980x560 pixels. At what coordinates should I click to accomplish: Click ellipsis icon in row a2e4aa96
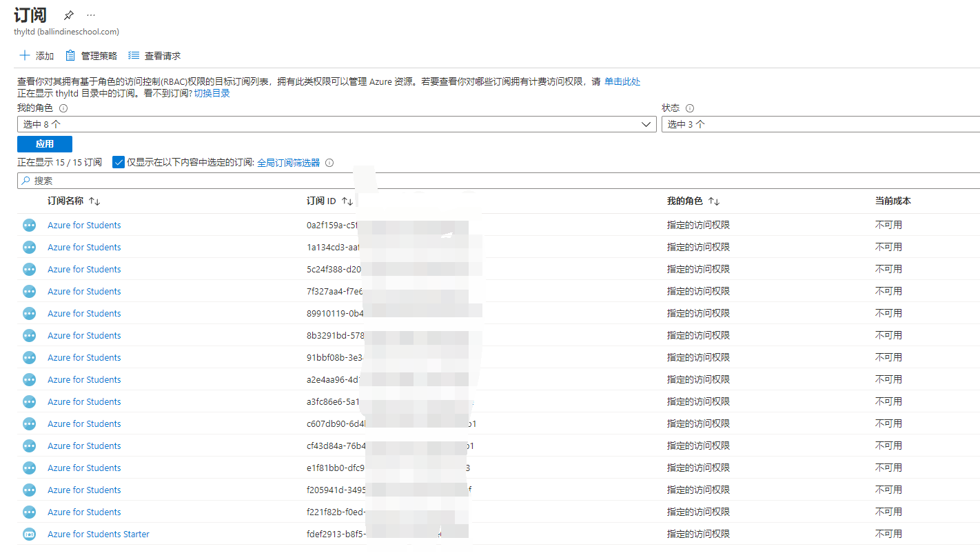pyautogui.click(x=29, y=379)
